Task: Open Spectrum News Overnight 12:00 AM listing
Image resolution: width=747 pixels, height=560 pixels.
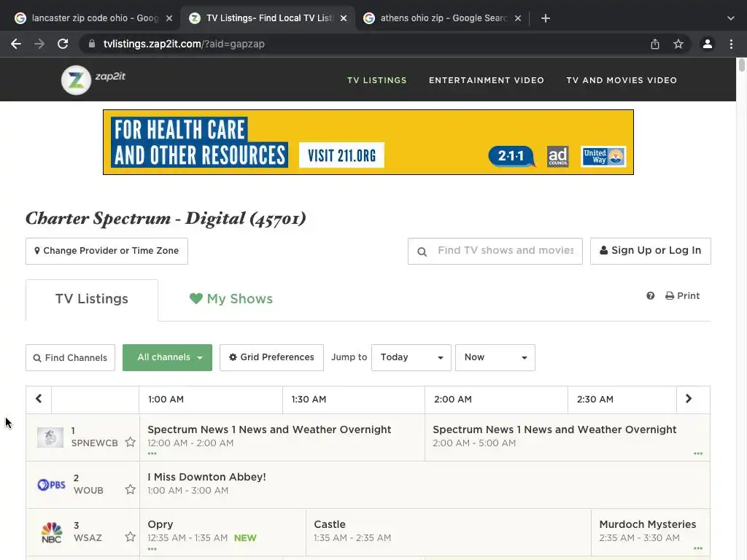Action: coord(282,437)
